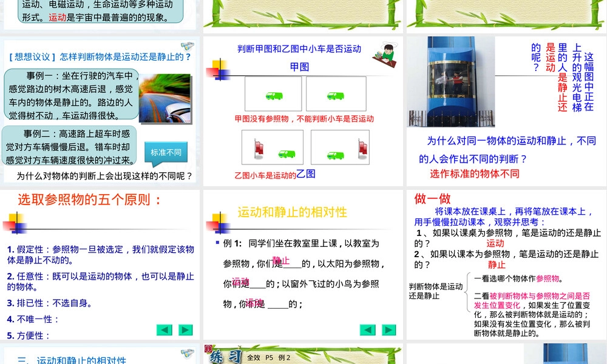Select principle 3. 排已性：不选自身
607x364 pixels.
click(50, 303)
